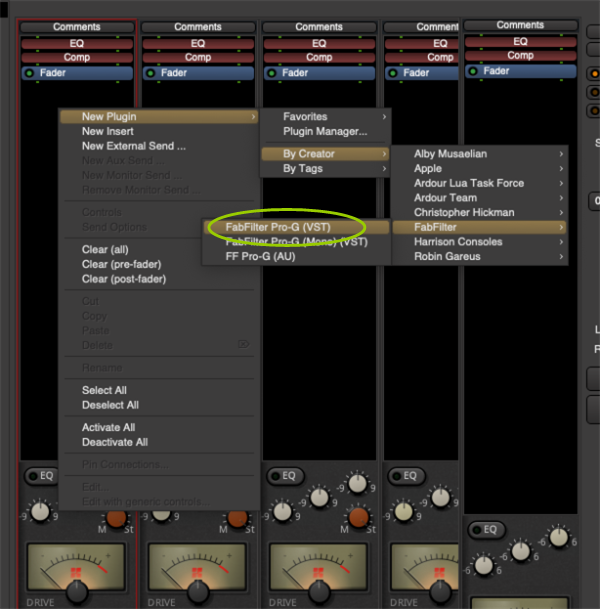This screenshot has height=609, width=600.
Task: Toggle the EQ in/out button on first strip
Action: 41,476
